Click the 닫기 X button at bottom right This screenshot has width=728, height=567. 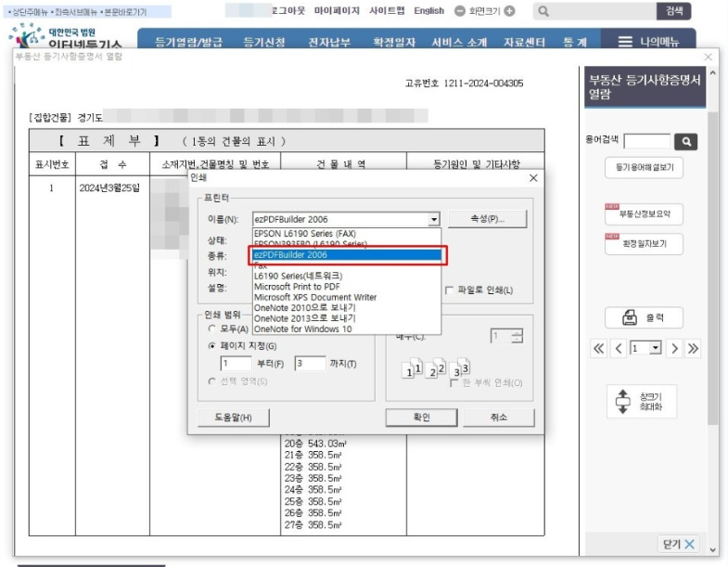pyautogui.click(x=678, y=544)
